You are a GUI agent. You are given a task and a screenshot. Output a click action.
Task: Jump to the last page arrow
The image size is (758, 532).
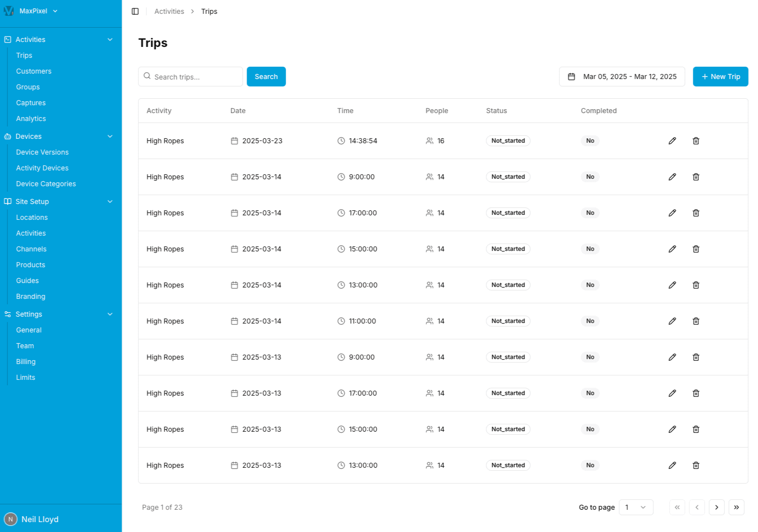pos(736,507)
